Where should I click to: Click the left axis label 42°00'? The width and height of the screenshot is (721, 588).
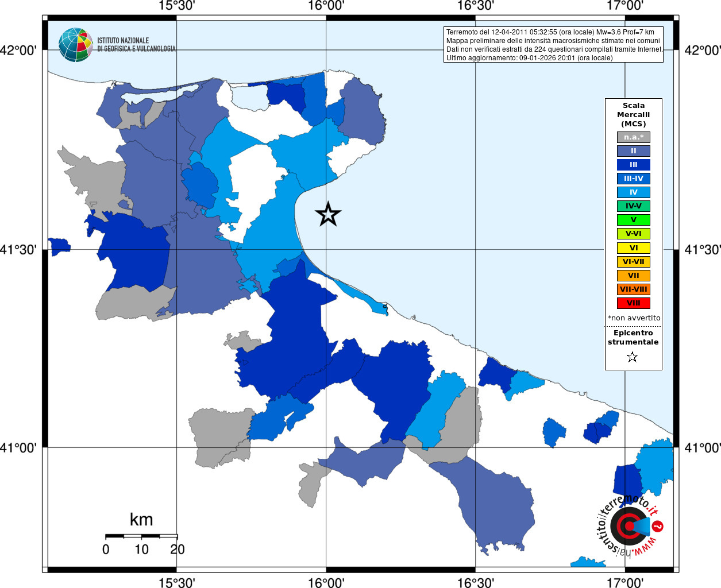(x=18, y=51)
